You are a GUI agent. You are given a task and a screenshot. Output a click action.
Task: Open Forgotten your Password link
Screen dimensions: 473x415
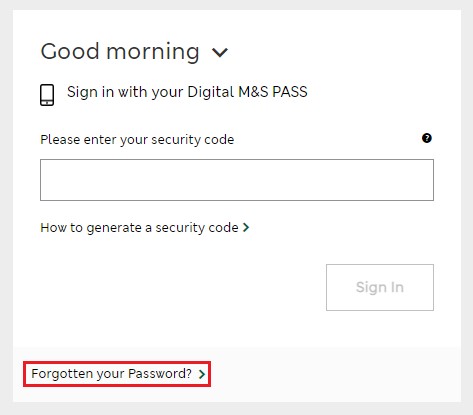[118, 374]
